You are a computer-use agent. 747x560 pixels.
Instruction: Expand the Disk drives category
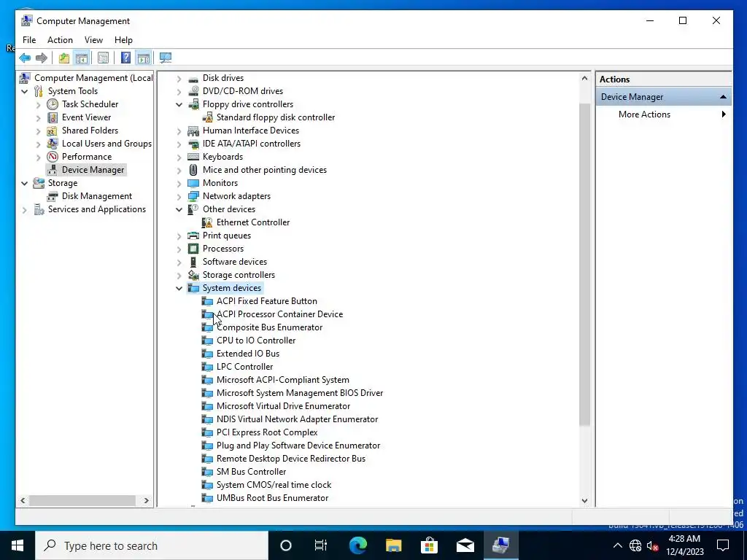(179, 78)
